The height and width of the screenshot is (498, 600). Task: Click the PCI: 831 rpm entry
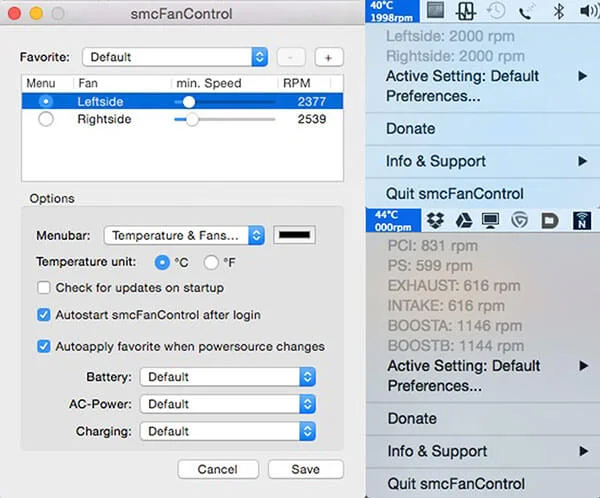coord(433,246)
